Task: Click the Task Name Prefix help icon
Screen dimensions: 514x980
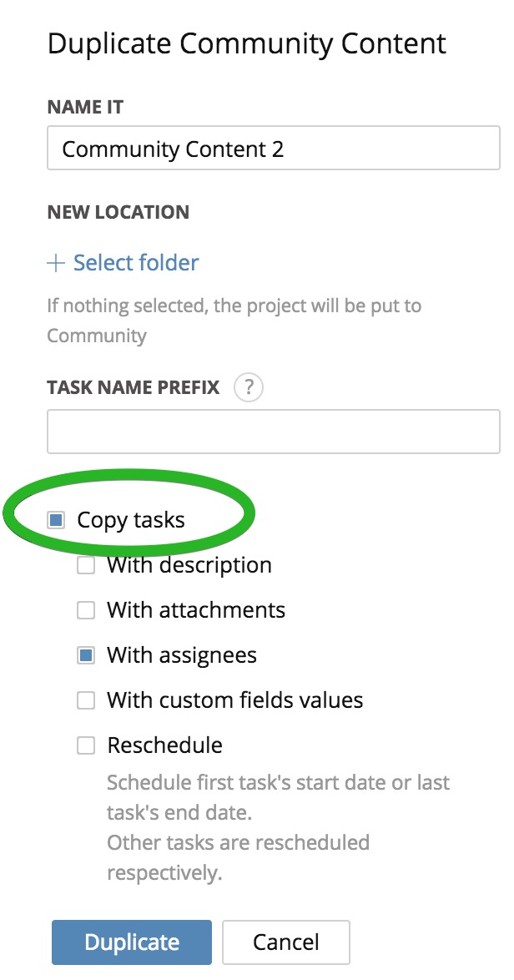Action: [249, 388]
